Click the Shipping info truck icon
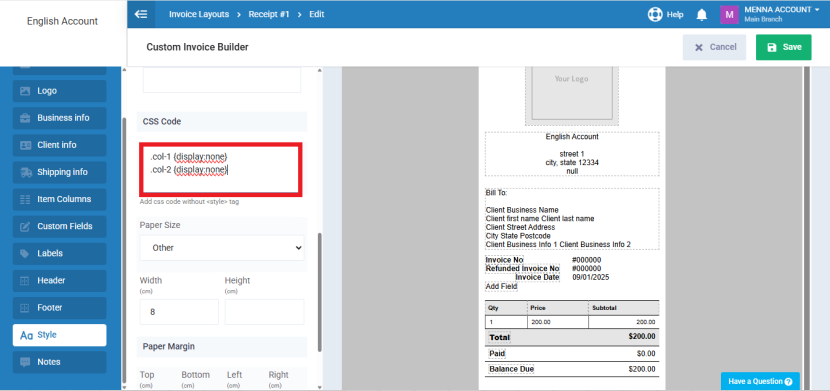830x391 pixels. [25, 172]
